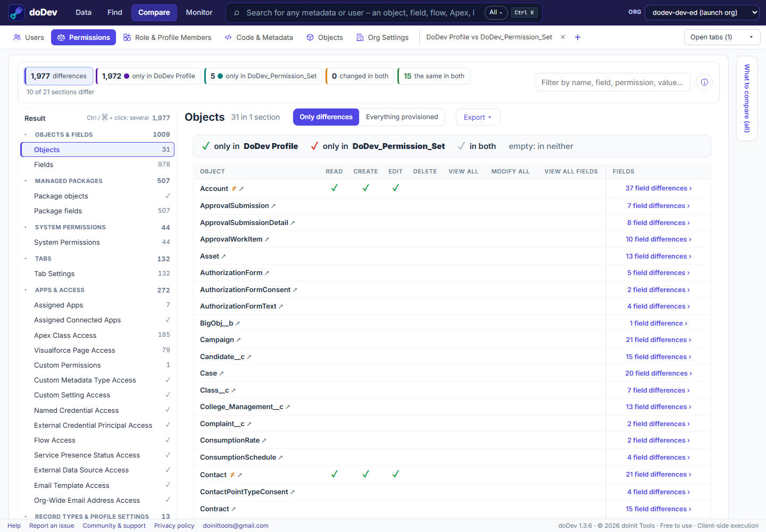Open Contract object external link arrow
The image size is (766, 532).
234,509
